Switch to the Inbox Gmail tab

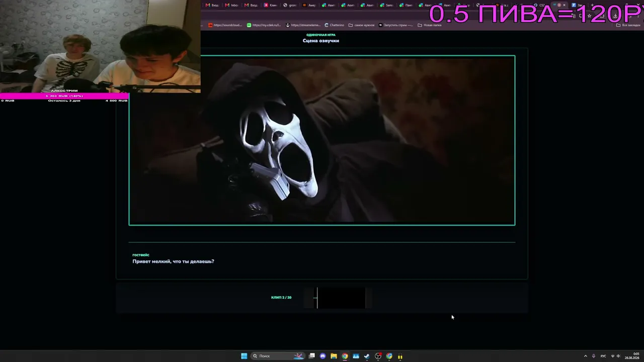click(x=232, y=5)
